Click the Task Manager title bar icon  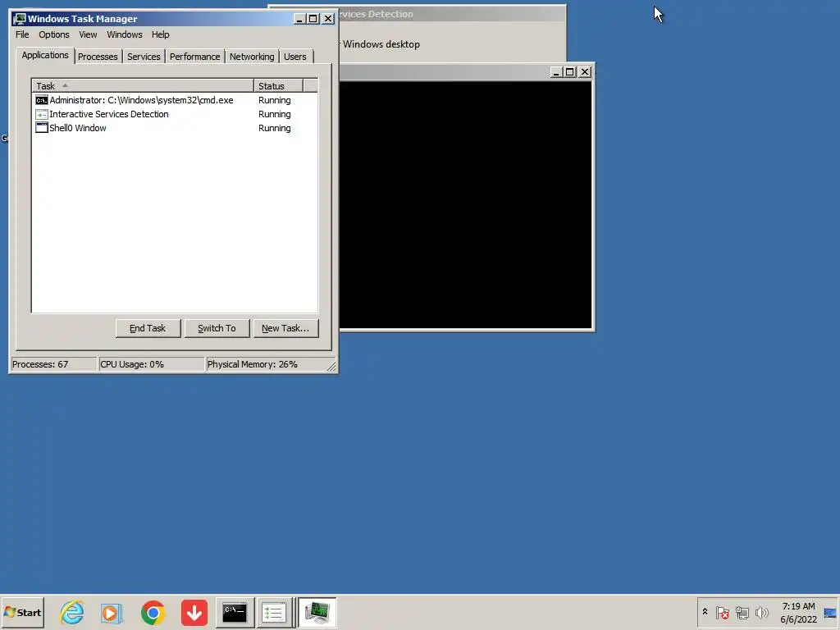click(20, 19)
